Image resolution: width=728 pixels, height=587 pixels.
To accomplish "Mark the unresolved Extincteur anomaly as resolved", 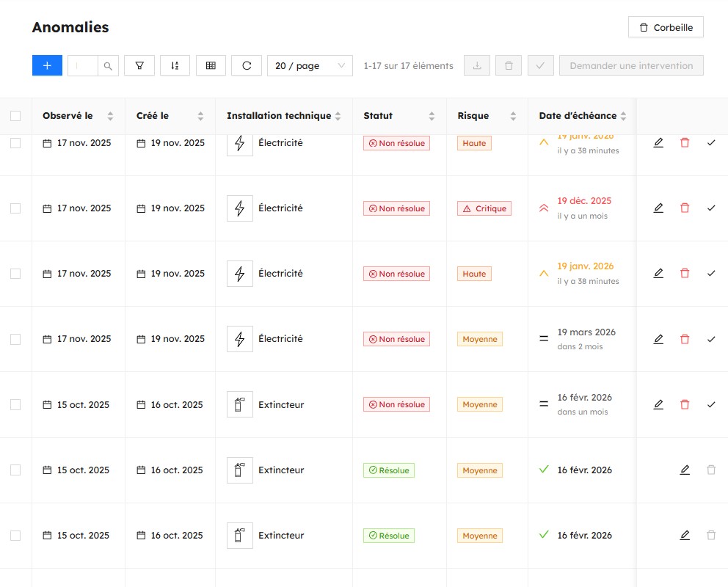I will [711, 404].
